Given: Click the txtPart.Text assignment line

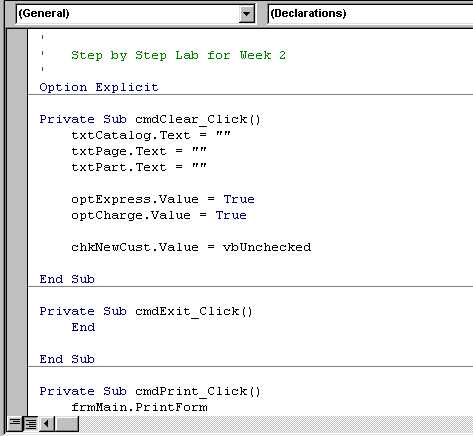Looking at the screenshot, I should point(139,167).
